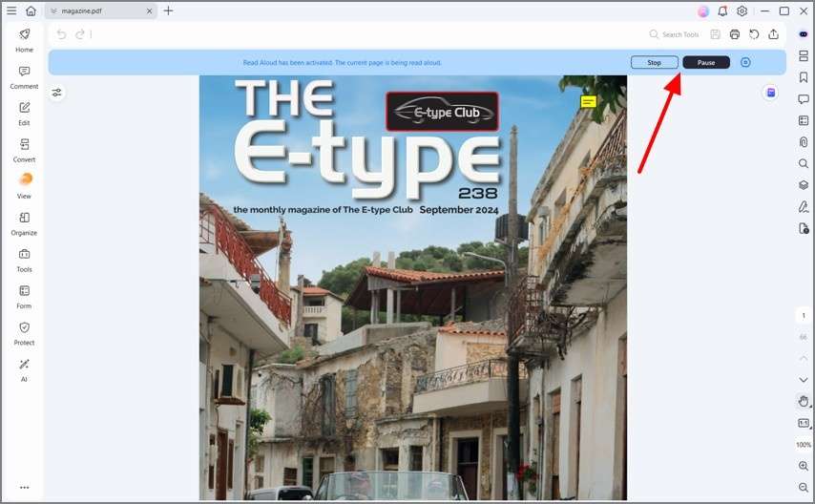815x504 pixels.
Task: Open the Convert tools
Action: pos(24,151)
